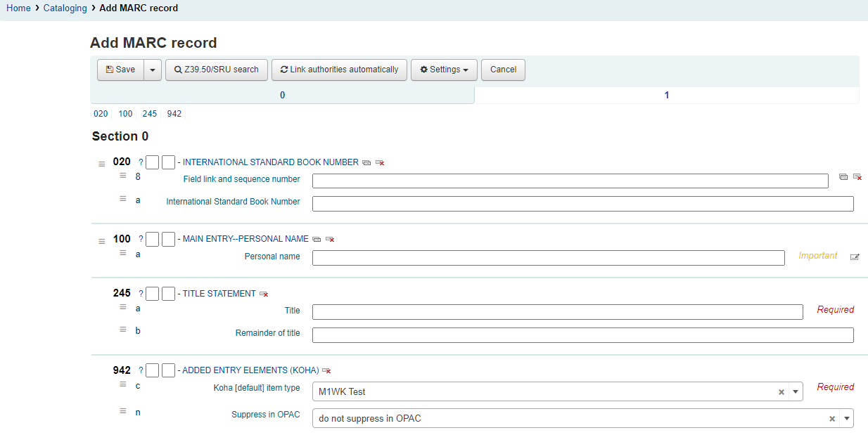Delete the Field link and sequence number subfield

pyautogui.click(x=857, y=177)
